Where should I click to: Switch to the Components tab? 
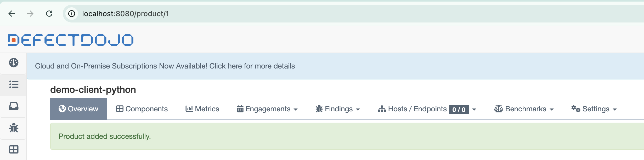tap(142, 109)
